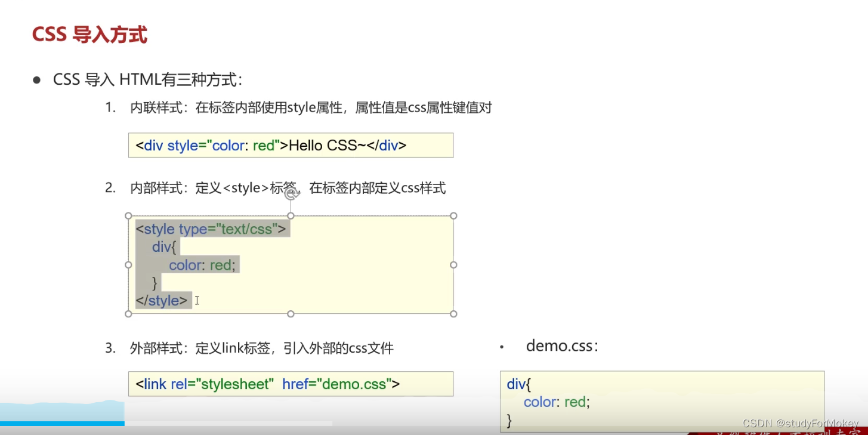Click the top-right handle of the selected style box
The width and height of the screenshot is (868, 435).
point(453,215)
